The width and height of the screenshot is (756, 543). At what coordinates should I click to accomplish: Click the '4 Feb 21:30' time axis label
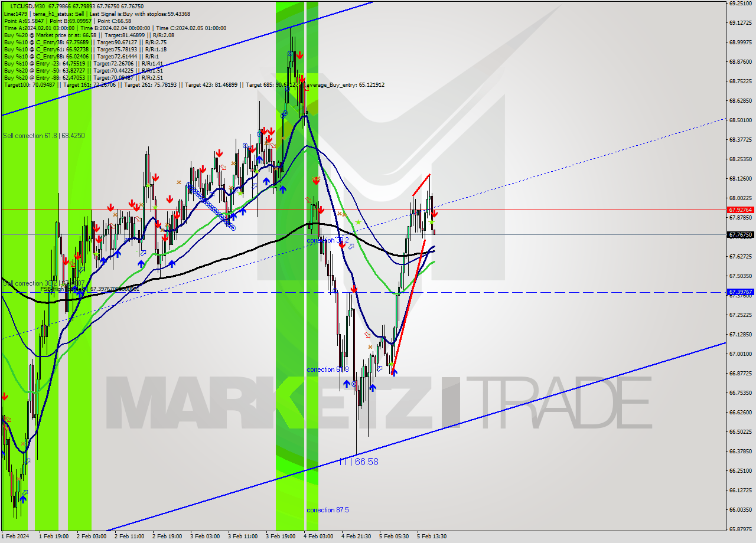point(356,537)
